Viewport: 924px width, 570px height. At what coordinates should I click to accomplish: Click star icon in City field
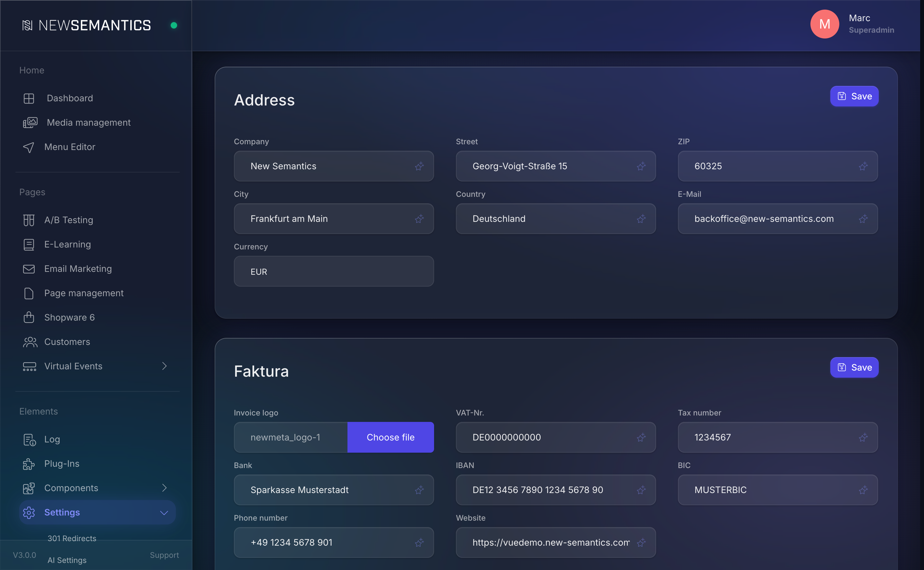click(419, 219)
